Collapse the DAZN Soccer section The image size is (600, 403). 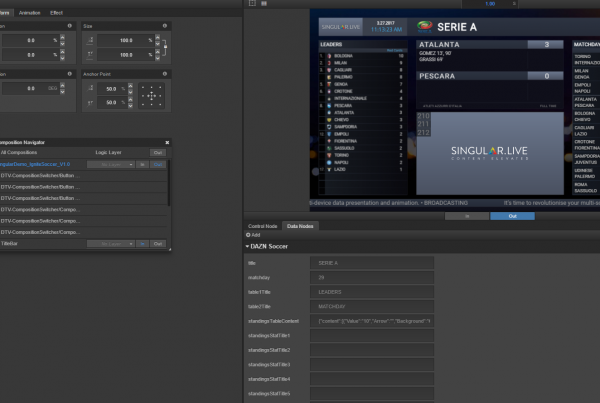tap(247, 246)
